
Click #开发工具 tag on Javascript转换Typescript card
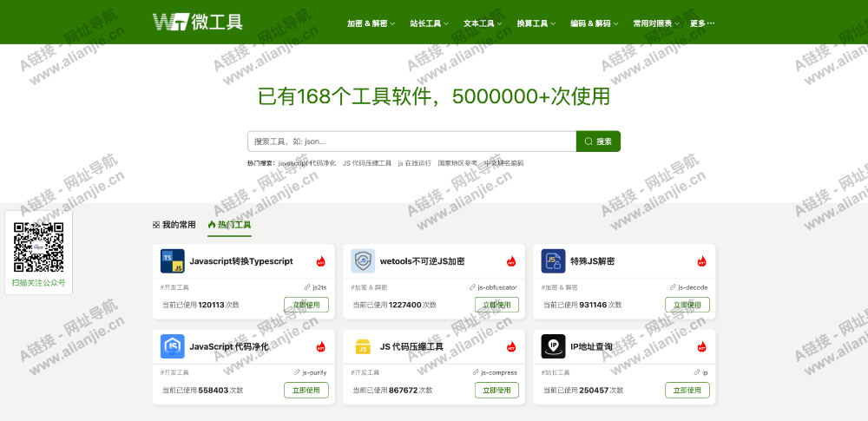click(174, 287)
